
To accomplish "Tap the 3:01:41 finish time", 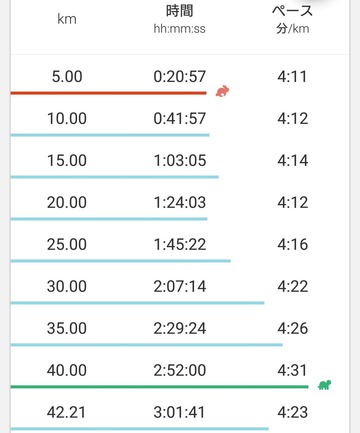I will coord(179,412).
